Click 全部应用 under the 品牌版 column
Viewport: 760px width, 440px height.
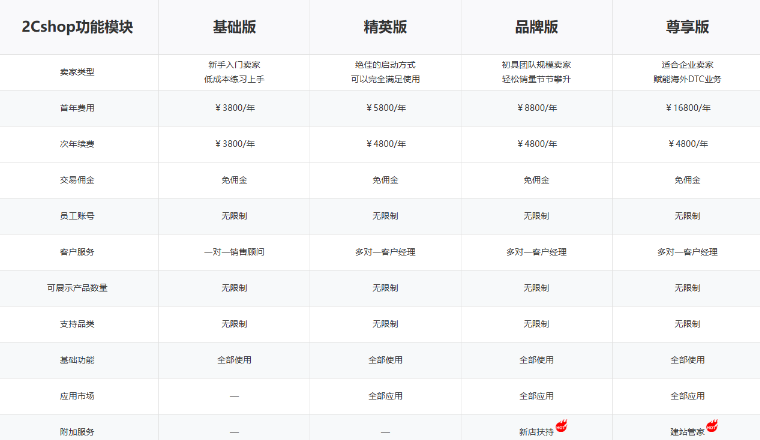pyautogui.click(x=537, y=396)
